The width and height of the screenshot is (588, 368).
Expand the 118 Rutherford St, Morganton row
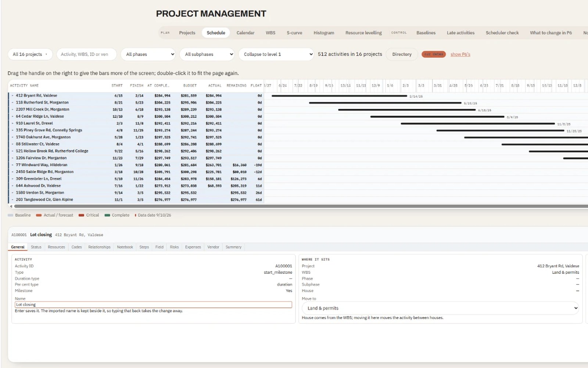pyautogui.click(x=12, y=103)
